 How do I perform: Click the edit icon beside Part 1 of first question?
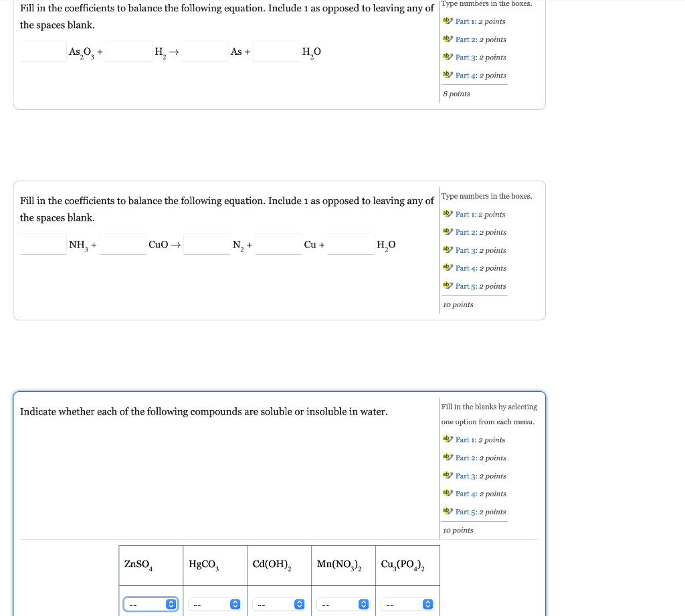point(448,21)
